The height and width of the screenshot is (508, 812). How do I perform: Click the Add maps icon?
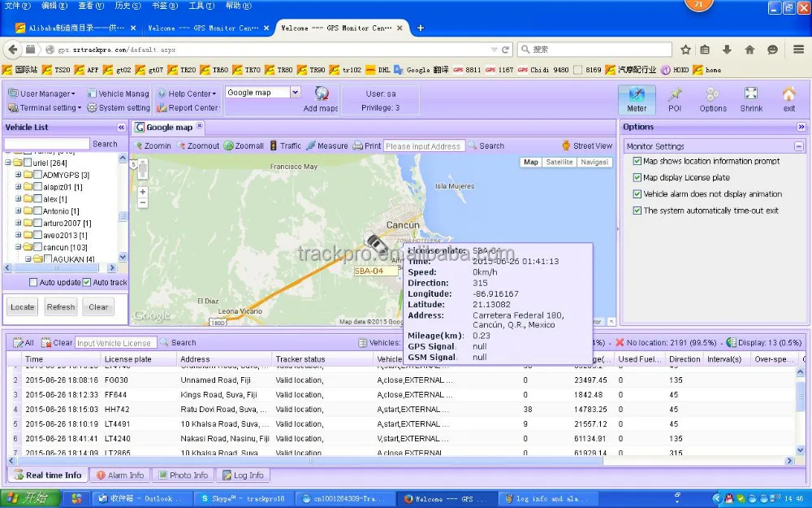point(322,94)
